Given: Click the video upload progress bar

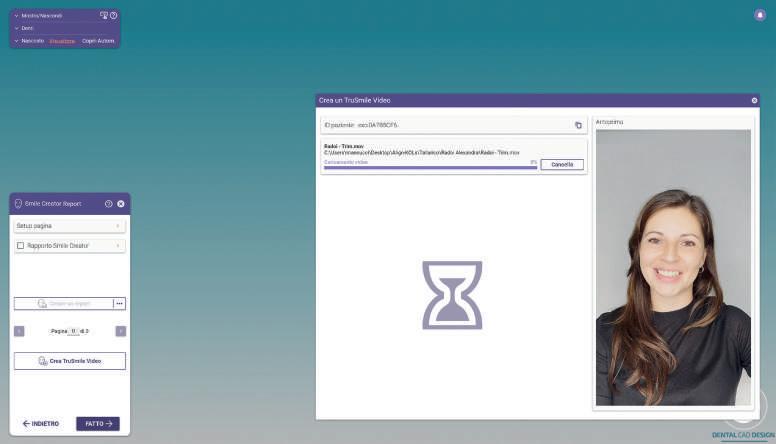Looking at the screenshot, I should (430, 168).
